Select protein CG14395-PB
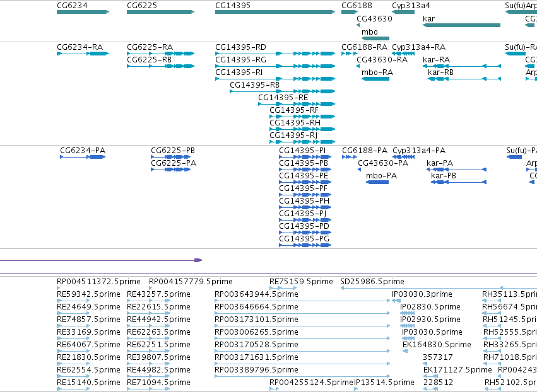 point(304,163)
